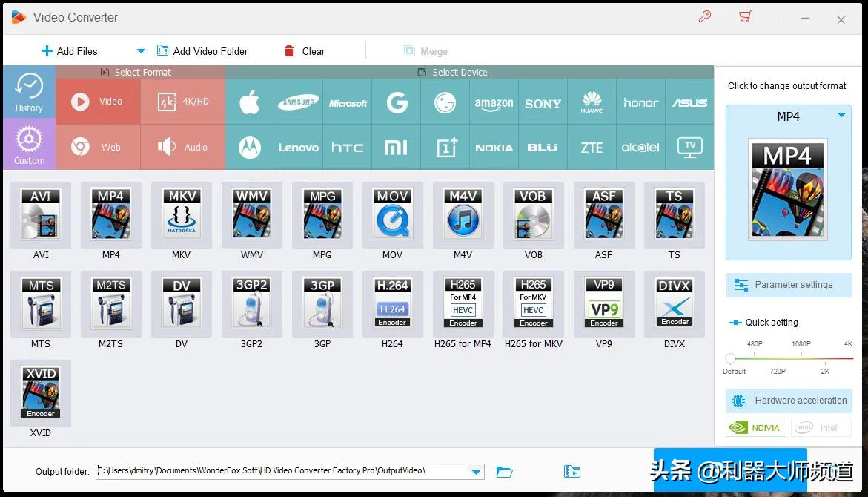The width and height of the screenshot is (868, 497).
Task: Pick the WMV format icon
Action: click(252, 214)
